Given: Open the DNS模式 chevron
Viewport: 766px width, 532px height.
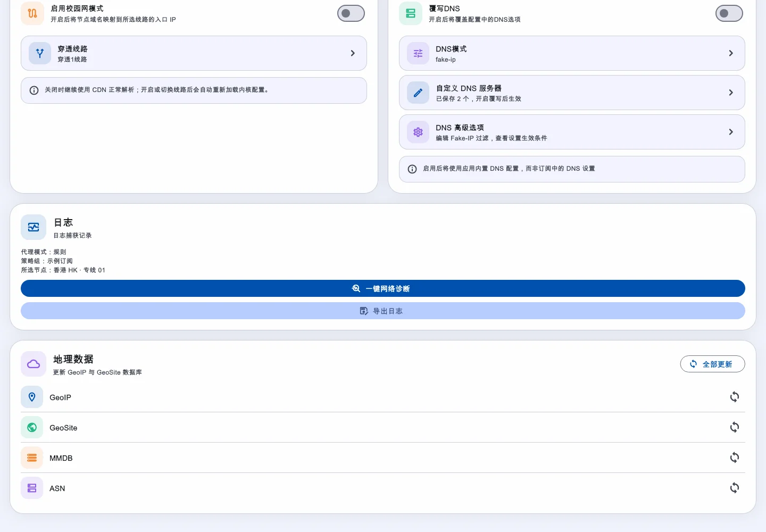Looking at the screenshot, I should [x=731, y=53].
